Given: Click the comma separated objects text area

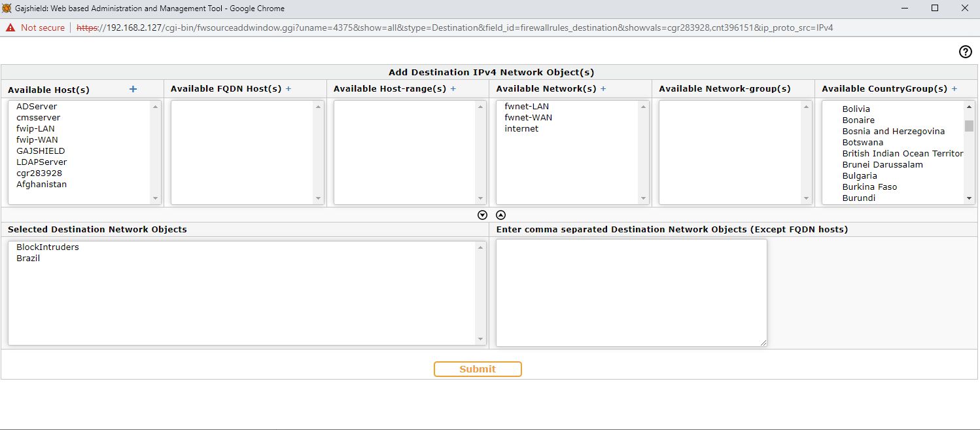Looking at the screenshot, I should point(631,293).
